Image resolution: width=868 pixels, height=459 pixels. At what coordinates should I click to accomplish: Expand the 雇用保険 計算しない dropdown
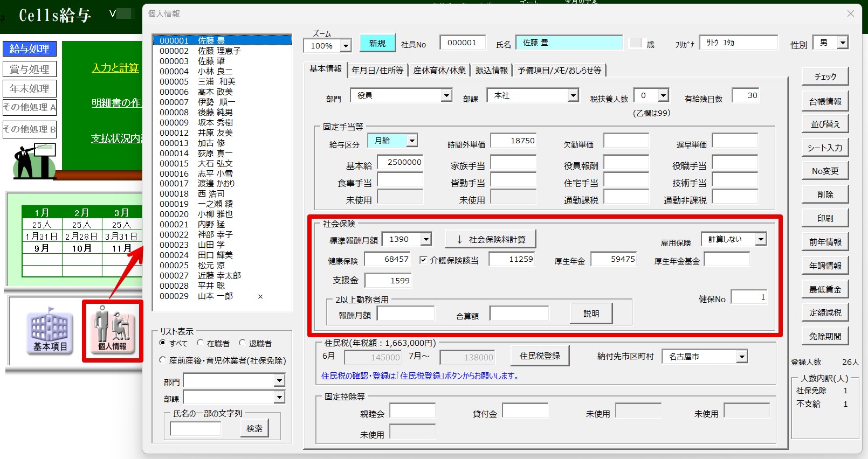pos(761,239)
